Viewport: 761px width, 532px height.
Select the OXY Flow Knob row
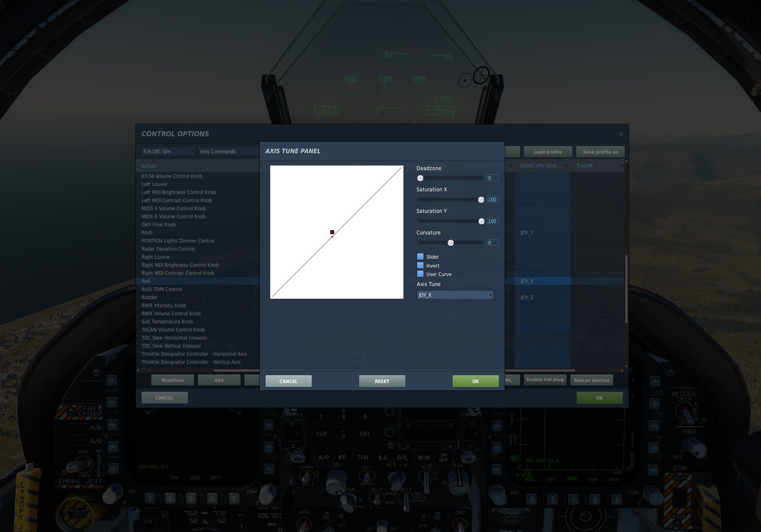(x=198, y=224)
